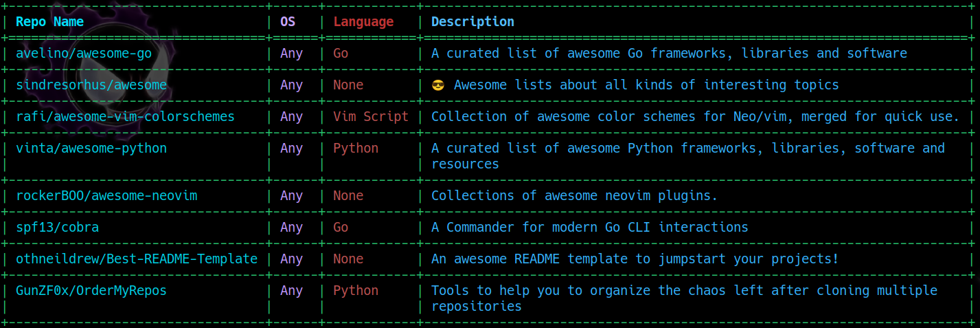This screenshot has height=328, width=980.
Task: Click the "Any" OS cell for GunZF0x/OrderMyRepos
Action: pos(291,290)
